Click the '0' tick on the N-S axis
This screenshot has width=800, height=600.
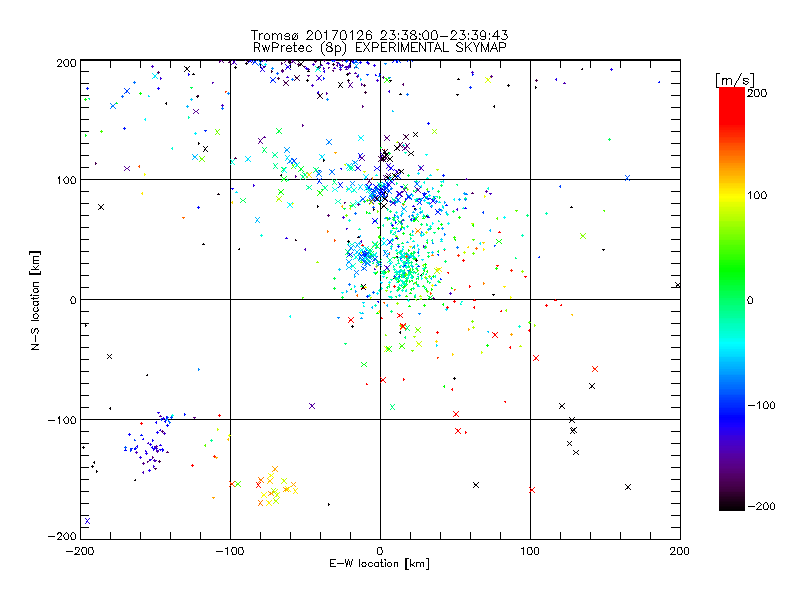point(73,300)
